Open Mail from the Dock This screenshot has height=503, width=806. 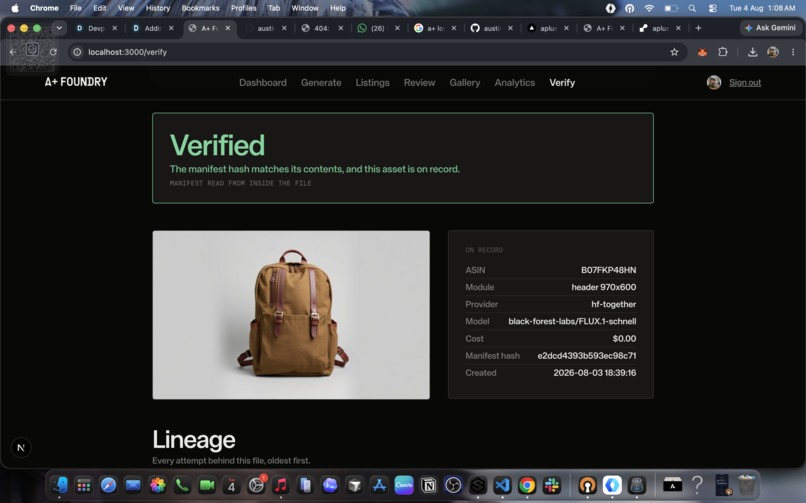coord(133,485)
